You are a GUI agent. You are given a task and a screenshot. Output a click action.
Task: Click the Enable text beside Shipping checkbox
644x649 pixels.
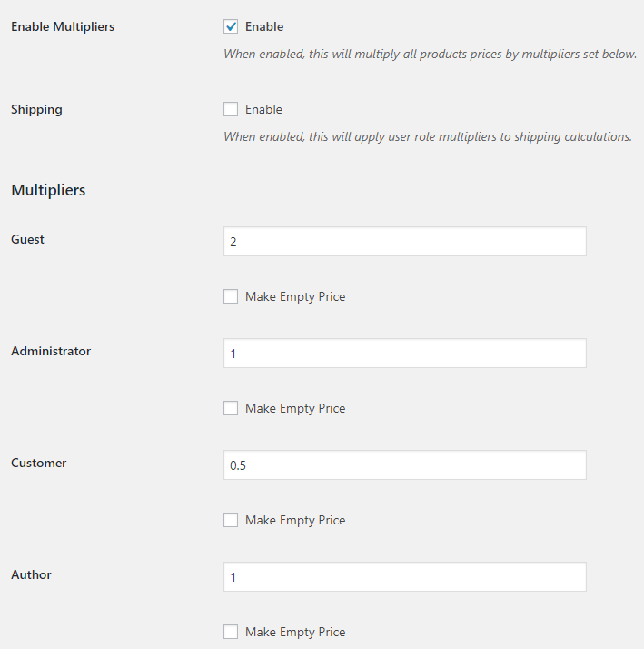point(263,109)
